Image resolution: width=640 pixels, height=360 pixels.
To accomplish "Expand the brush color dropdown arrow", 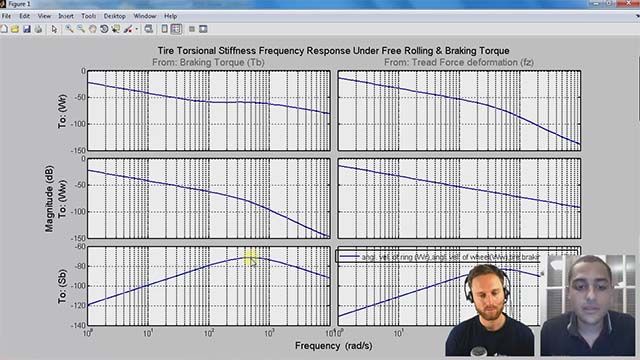I will click(x=136, y=29).
